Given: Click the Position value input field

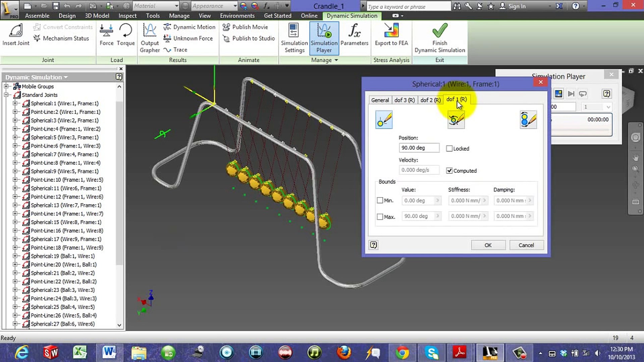Looking at the screenshot, I should [x=419, y=148].
